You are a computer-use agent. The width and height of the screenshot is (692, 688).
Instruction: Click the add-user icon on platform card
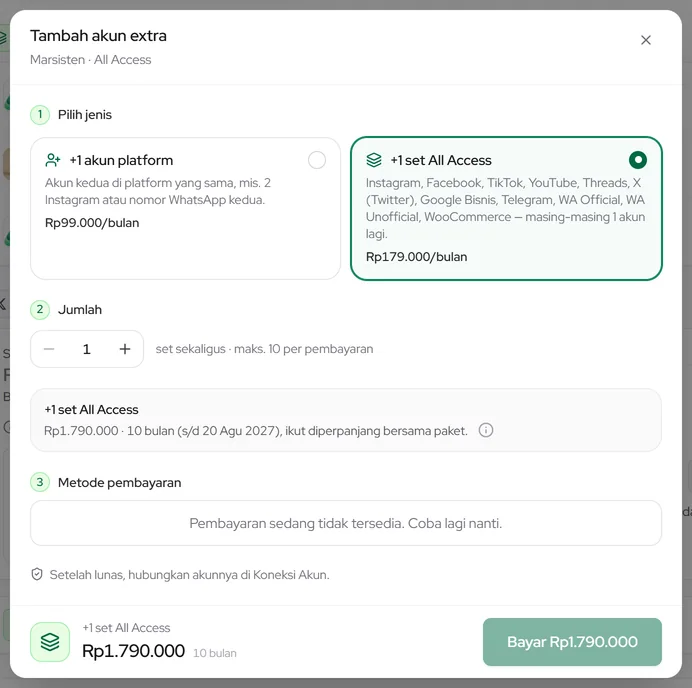pos(53,160)
